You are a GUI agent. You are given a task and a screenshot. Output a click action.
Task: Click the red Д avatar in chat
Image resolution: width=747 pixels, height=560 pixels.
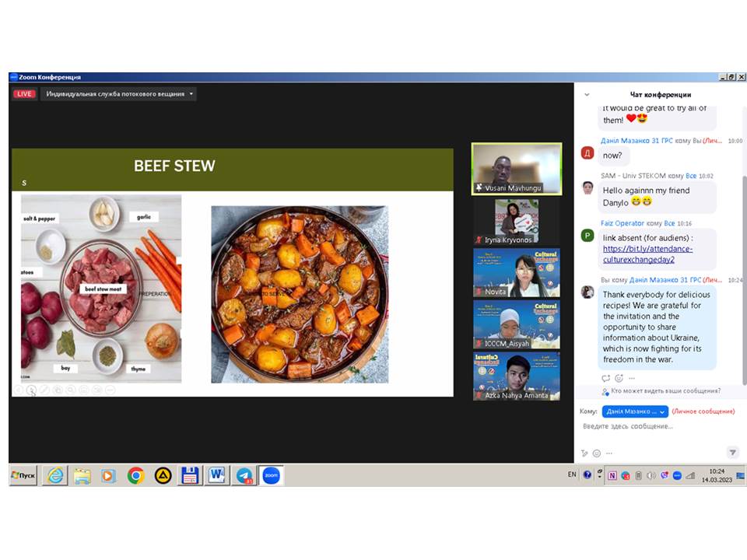click(587, 153)
